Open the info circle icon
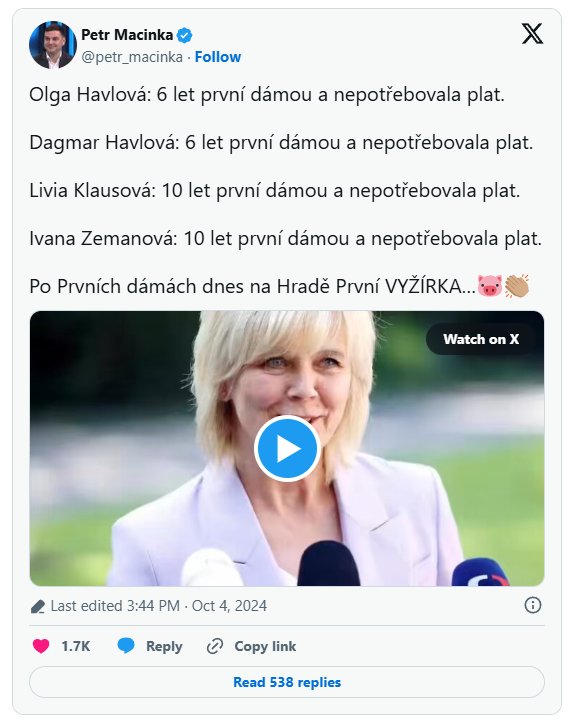The height and width of the screenshot is (727, 573). [x=533, y=605]
